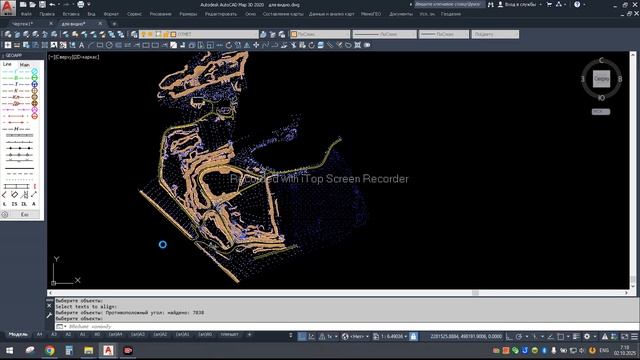Click the 'IS' tool in GEOAPP palette
This screenshot has width=640, height=360.
pyautogui.click(x=14, y=204)
